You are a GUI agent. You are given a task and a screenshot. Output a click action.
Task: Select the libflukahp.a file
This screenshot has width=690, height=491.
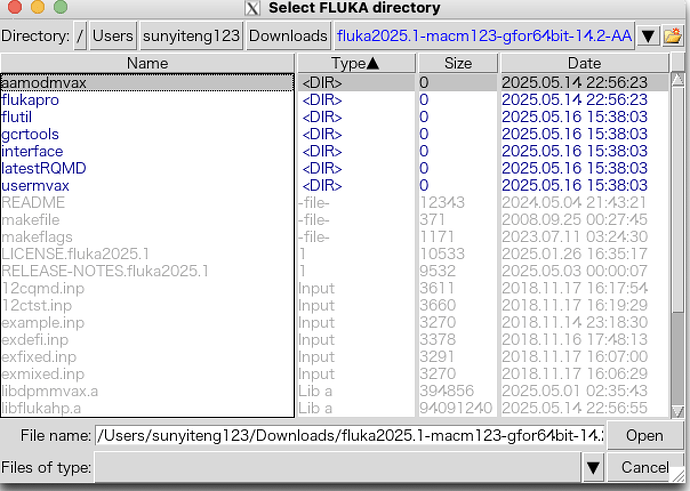[x=41, y=409]
